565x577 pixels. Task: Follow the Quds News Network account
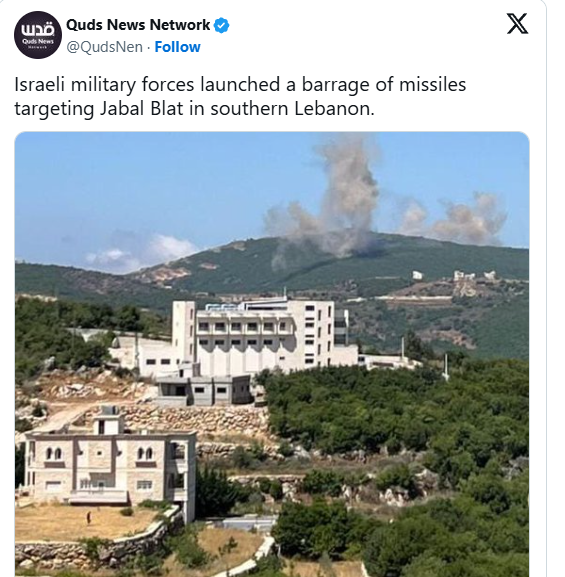click(x=177, y=47)
